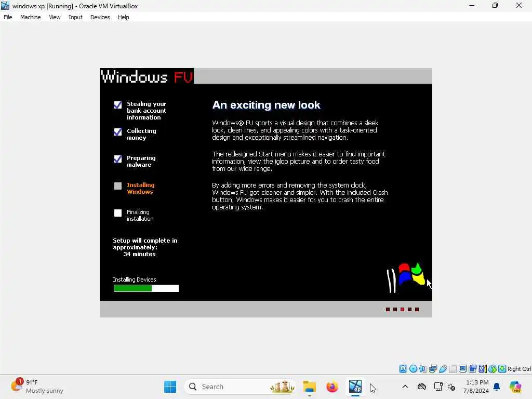The width and height of the screenshot is (532, 399).
Task: Click the Right Ctrl host key label
Action: [519, 369]
